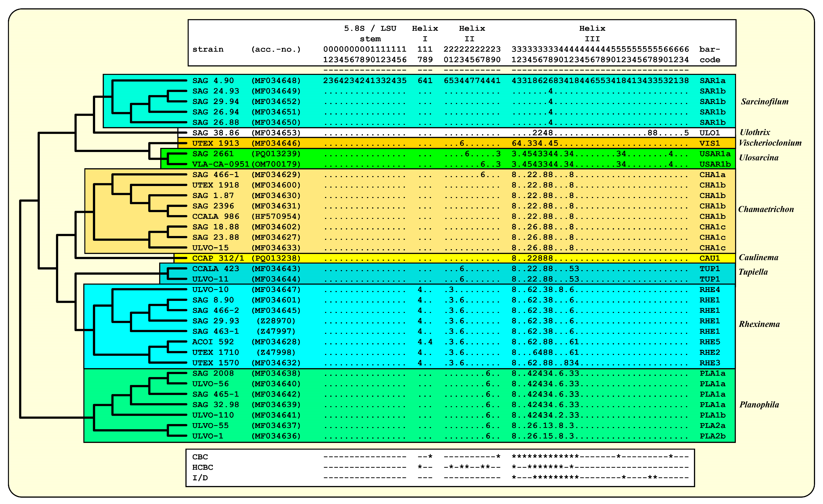Click strain name SAG 2008
Screen dimensions: 823x504
tap(213, 373)
